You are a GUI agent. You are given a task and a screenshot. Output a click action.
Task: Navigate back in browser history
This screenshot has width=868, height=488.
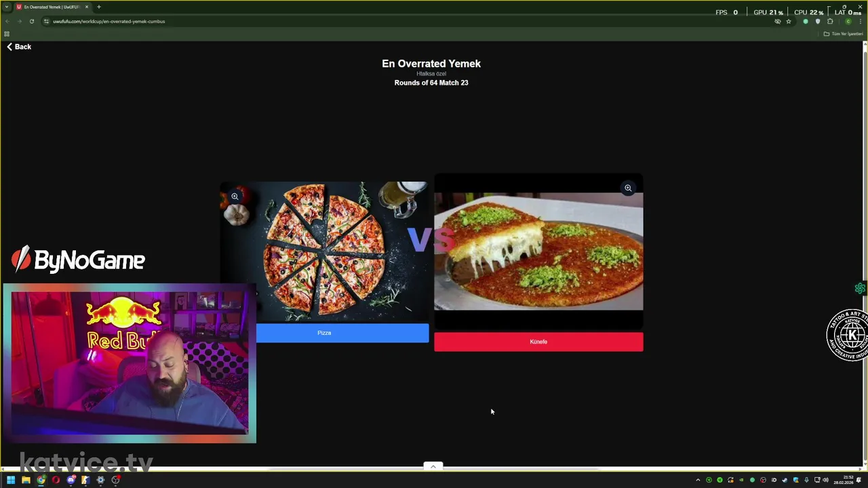tap(7, 21)
